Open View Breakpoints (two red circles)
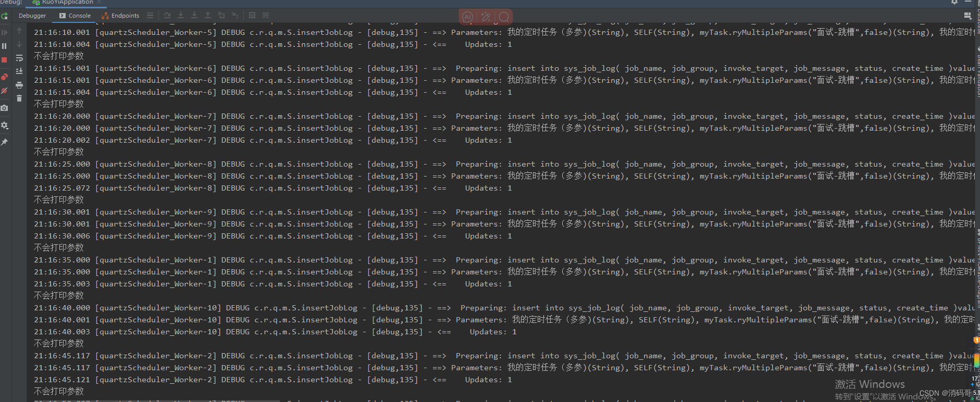This screenshot has width=980, height=402. click(4, 77)
